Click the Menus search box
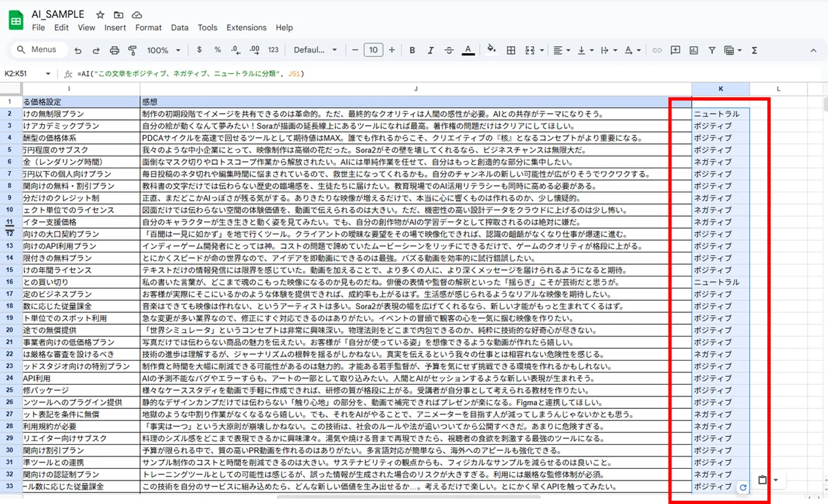828x504 pixels. click(37, 50)
